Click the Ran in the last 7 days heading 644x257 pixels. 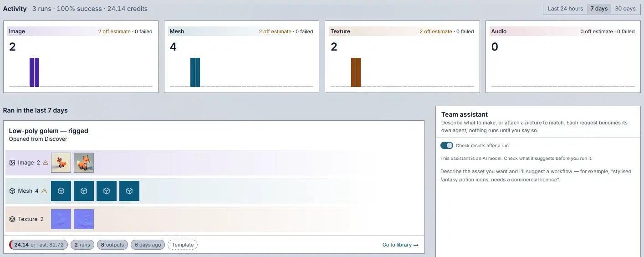click(36, 110)
